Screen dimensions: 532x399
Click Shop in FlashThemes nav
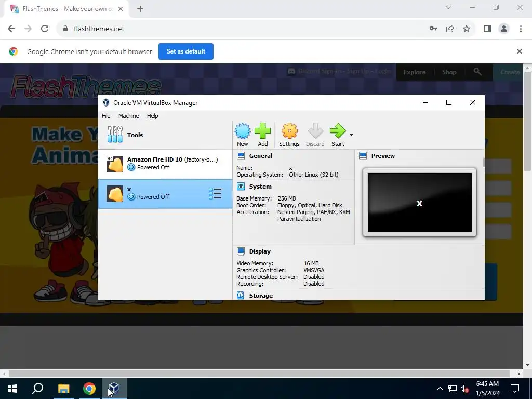click(449, 72)
